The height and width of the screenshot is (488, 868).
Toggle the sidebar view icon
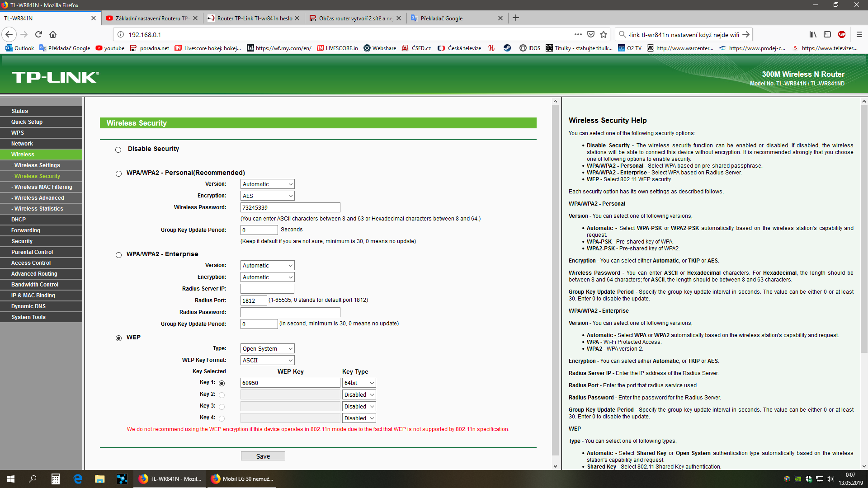coord(827,34)
